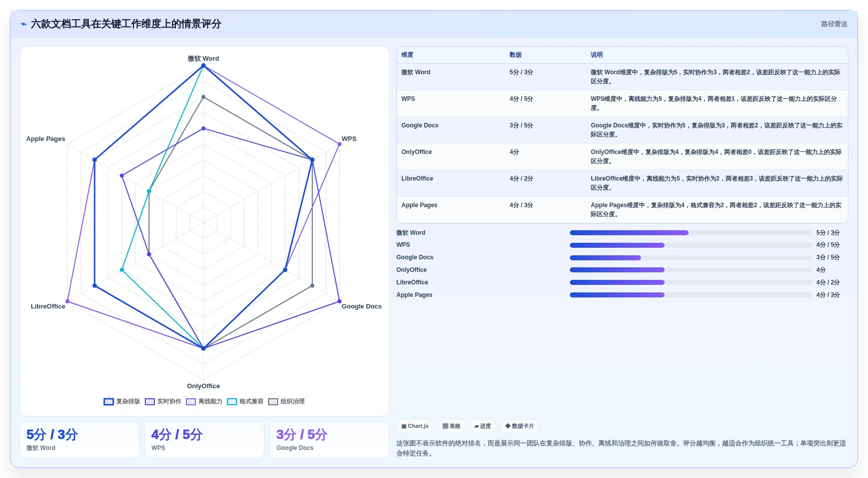Image resolution: width=868 pixels, height=478 pixels.
Task: Click the OnlyOffice radar axis label
Action: (203, 386)
